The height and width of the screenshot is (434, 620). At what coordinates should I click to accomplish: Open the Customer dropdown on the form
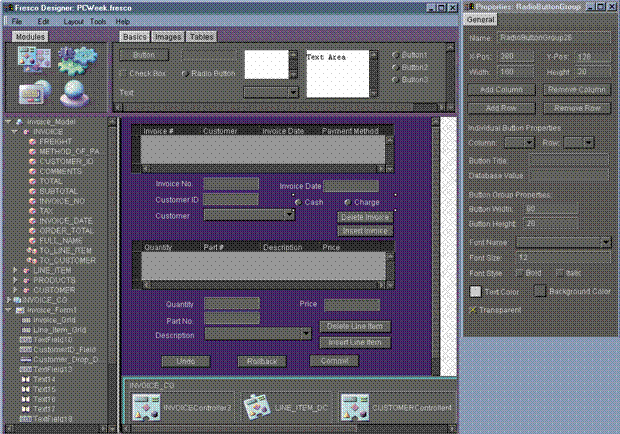290,214
